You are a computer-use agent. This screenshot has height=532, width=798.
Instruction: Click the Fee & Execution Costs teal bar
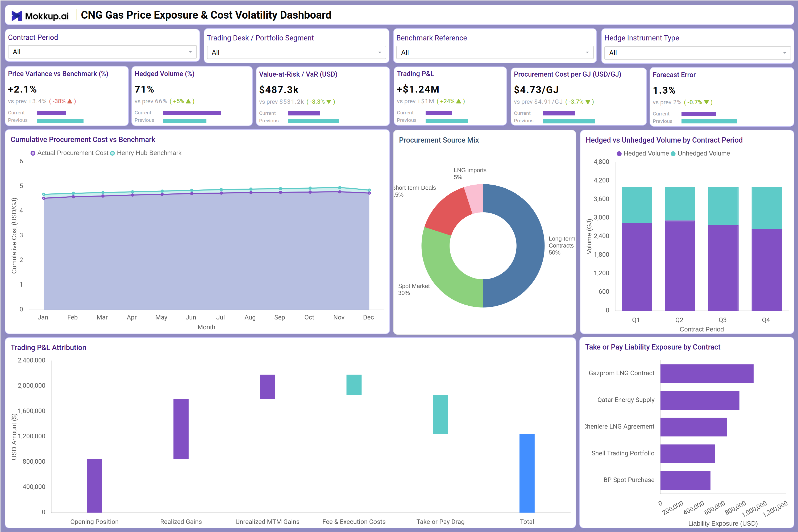354,385
